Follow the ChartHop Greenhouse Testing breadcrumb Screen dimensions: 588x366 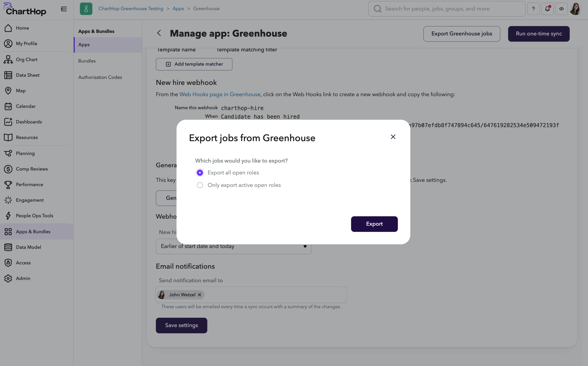pos(131,9)
